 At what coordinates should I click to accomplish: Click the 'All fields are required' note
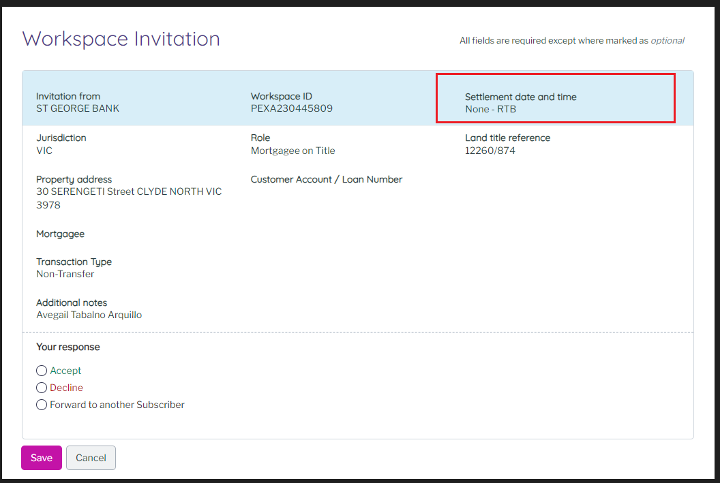tap(571, 41)
